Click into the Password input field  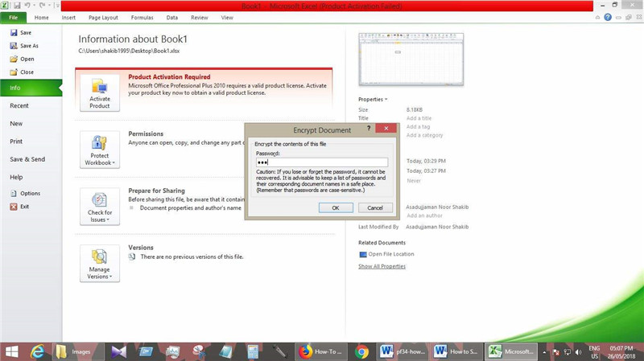(321, 162)
